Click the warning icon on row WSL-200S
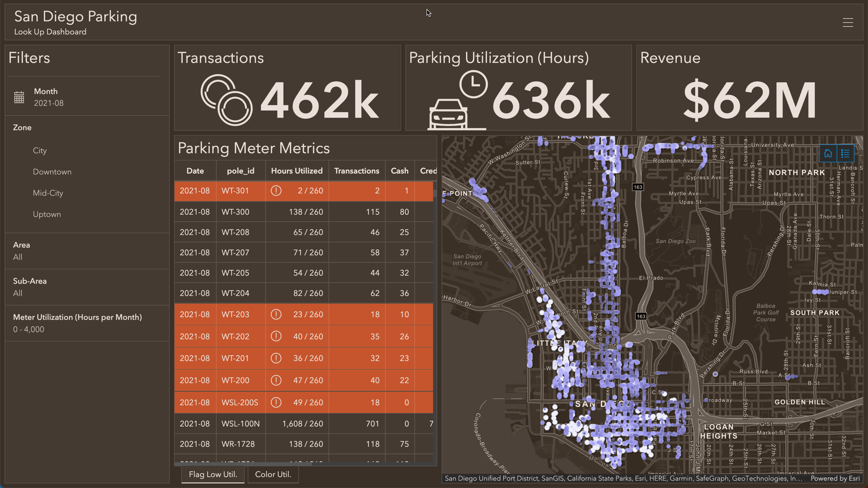The width and height of the screenshot is (868, 488). click(276, 402)
